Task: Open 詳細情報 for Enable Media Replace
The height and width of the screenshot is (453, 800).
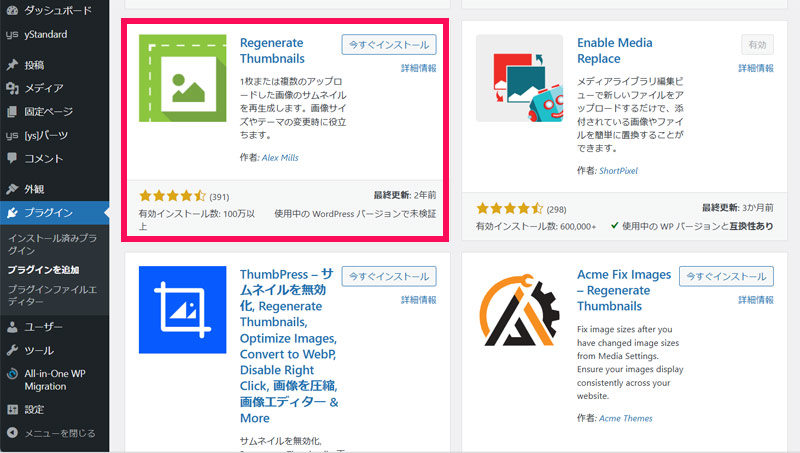Action: tap(756, 68)
